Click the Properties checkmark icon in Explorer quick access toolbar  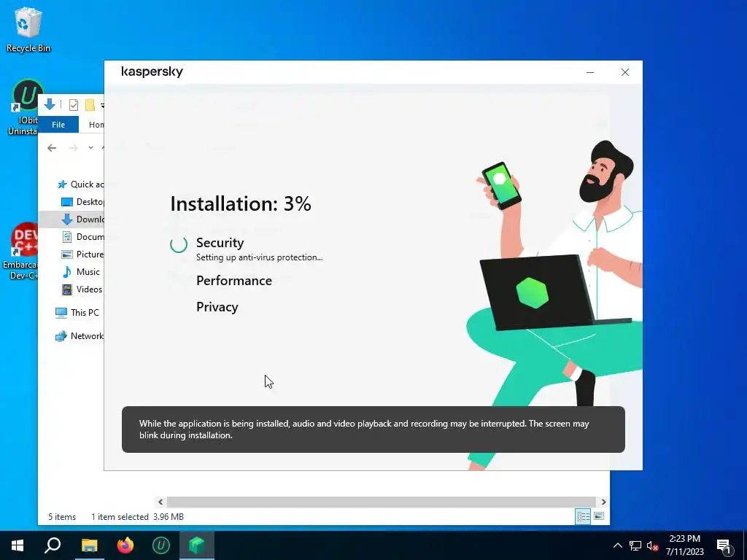point(74,105)
